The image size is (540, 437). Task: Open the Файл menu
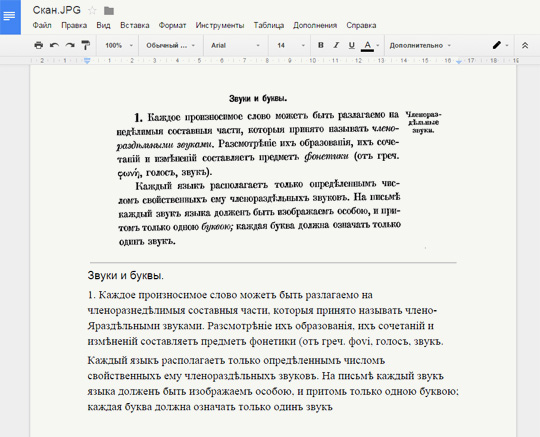[x=42, y=25]
